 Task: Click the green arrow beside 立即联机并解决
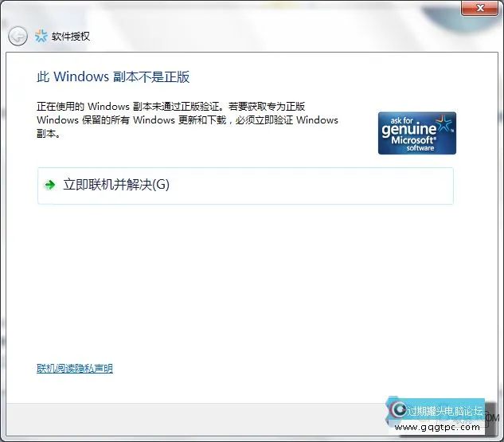50,185
